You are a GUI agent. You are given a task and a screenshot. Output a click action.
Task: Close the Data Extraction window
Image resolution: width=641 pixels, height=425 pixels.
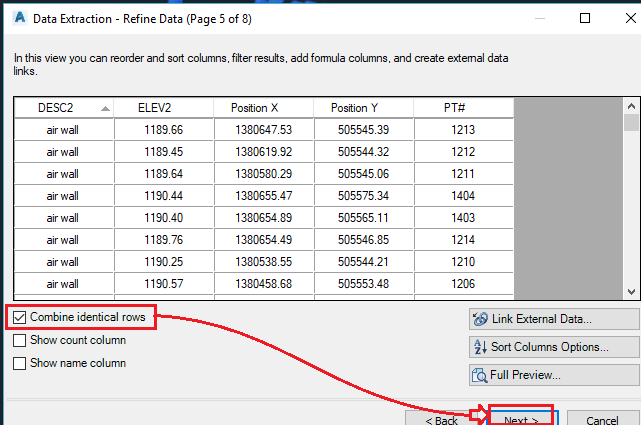(x=630, y=18)
